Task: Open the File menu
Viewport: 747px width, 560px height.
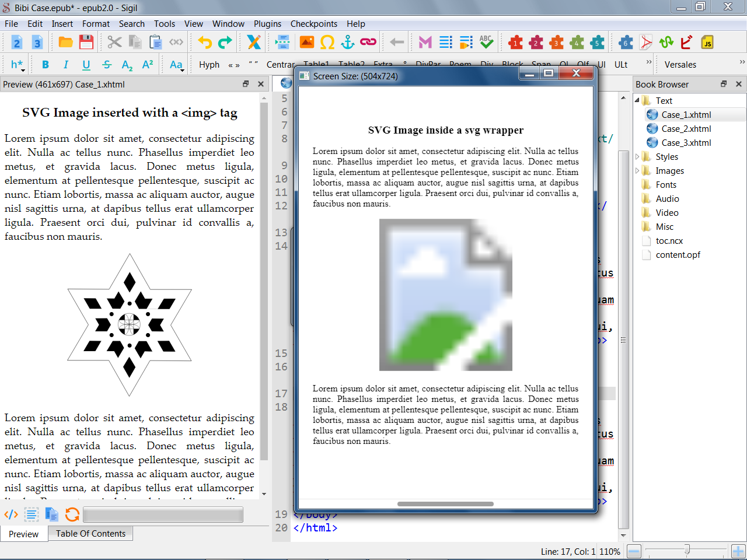Action: coord(12,24)
